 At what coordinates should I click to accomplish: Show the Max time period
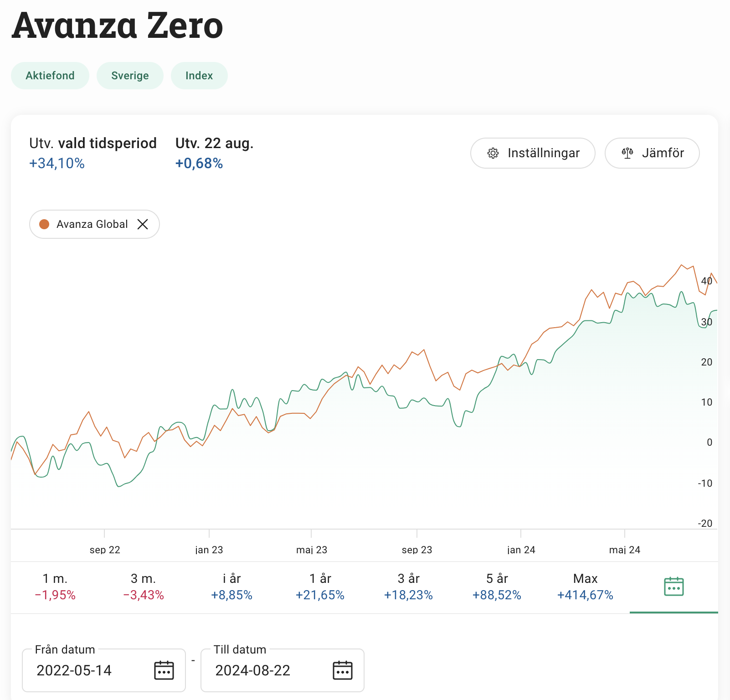point(585,587)
